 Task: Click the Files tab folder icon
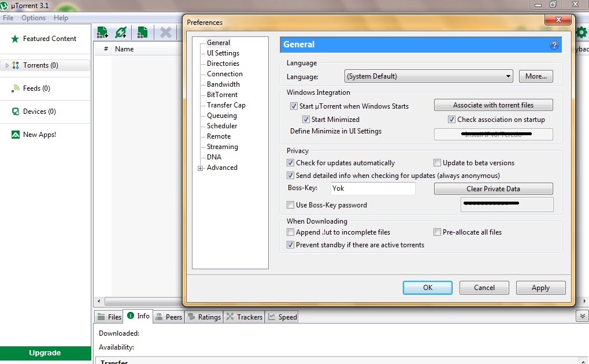[x=101, y=317]
